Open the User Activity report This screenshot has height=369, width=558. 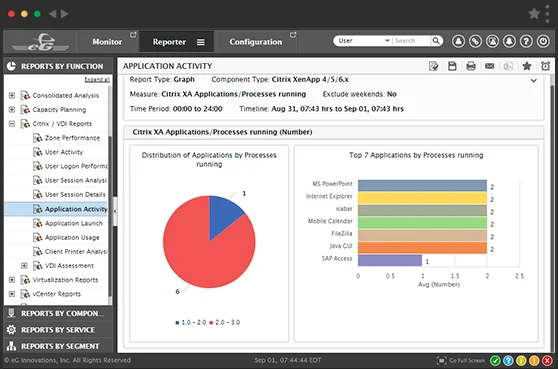click(64, 152)
